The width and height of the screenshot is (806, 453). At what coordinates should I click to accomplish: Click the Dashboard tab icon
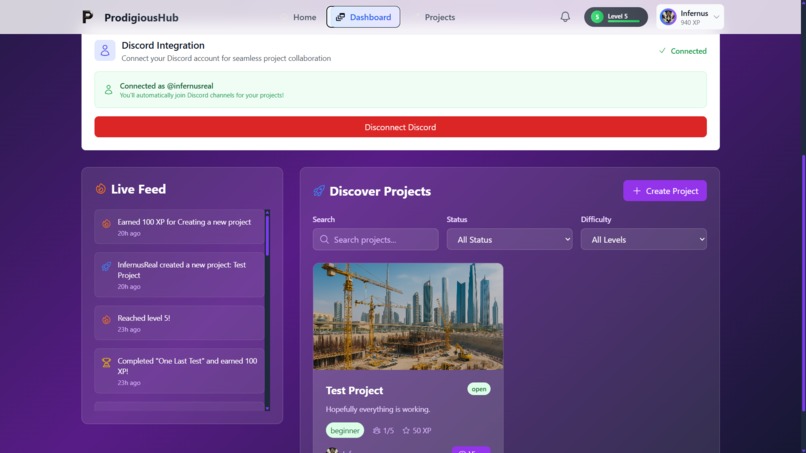340,17
